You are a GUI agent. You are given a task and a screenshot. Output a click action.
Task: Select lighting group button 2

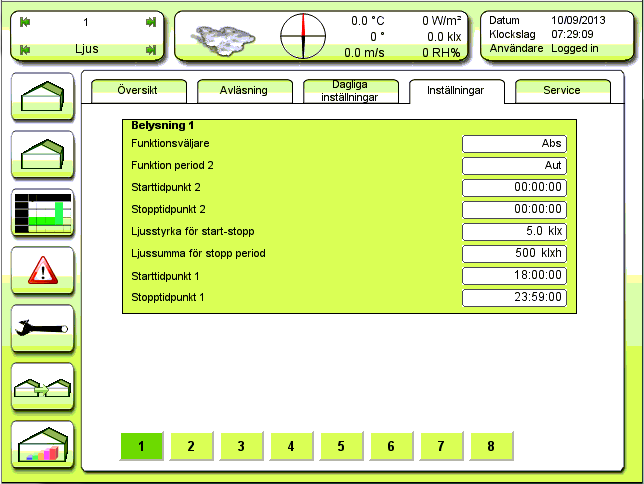click(191, 446)
